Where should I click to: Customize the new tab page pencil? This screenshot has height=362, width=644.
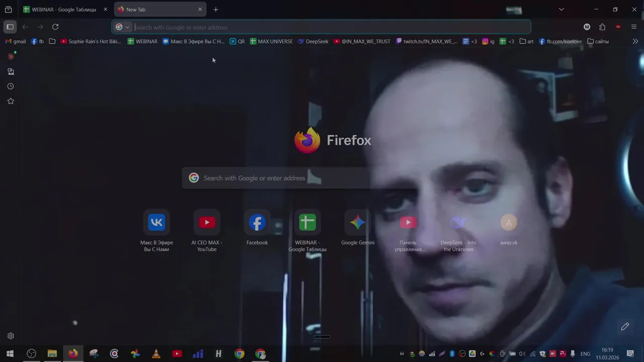click(625, 327)
